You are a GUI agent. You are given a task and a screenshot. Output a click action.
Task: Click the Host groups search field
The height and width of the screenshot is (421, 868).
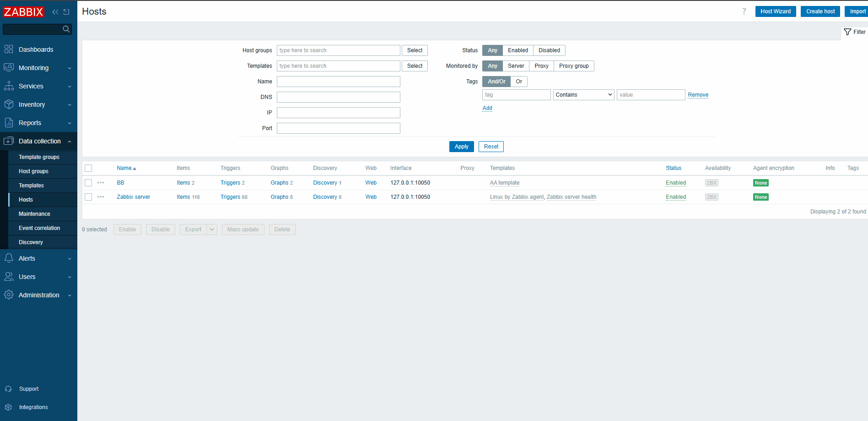tap(338, 50)
